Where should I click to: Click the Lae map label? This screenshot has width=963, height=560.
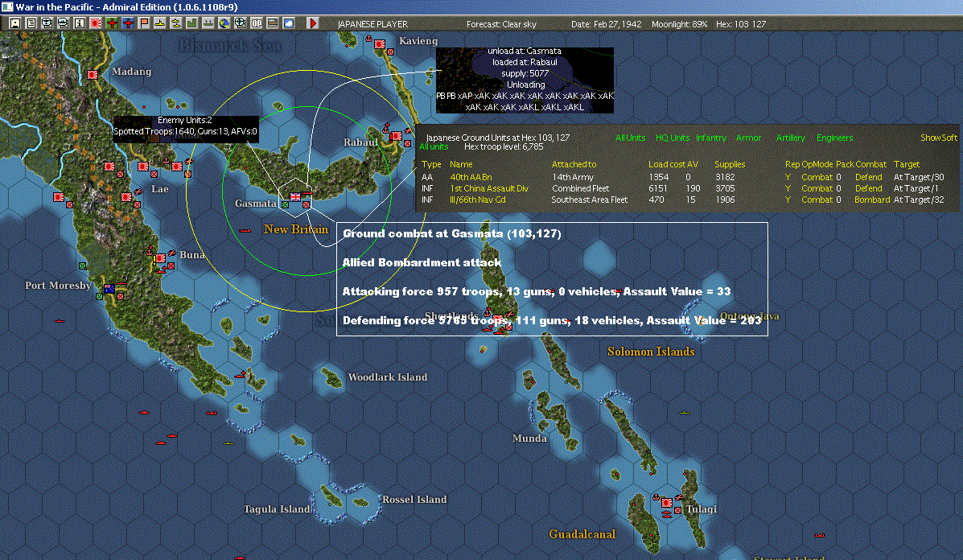[x=159, y=188]
